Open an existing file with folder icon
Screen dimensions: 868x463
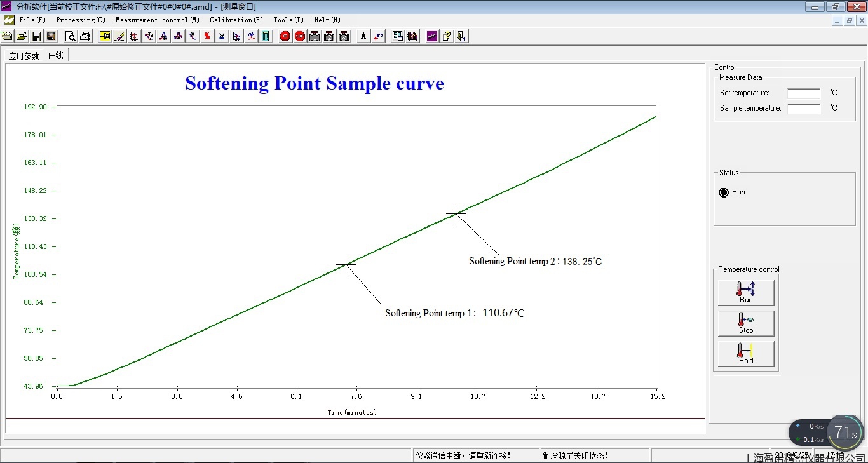point(20,36)
